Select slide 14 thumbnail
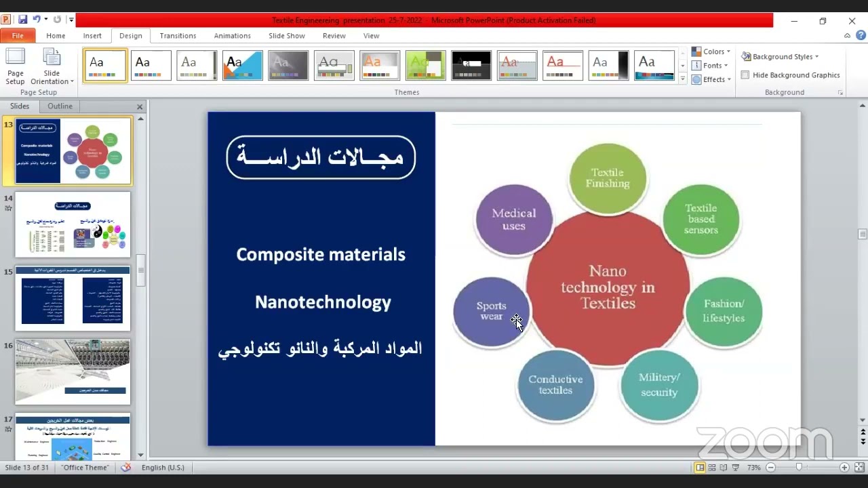868x488 pixels. point(73,224)
